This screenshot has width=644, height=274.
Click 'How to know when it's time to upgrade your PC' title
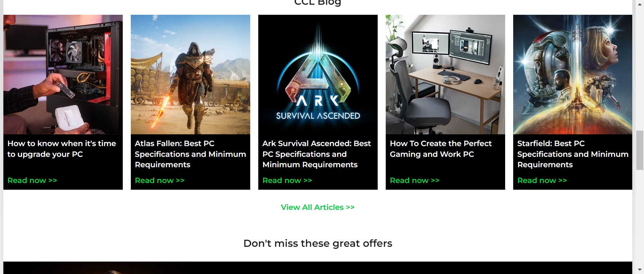pyautogui.click(x=62, y=149)
